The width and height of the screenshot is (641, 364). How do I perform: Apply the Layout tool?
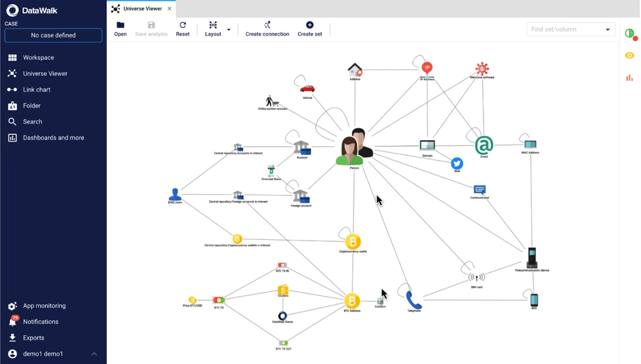213,29
